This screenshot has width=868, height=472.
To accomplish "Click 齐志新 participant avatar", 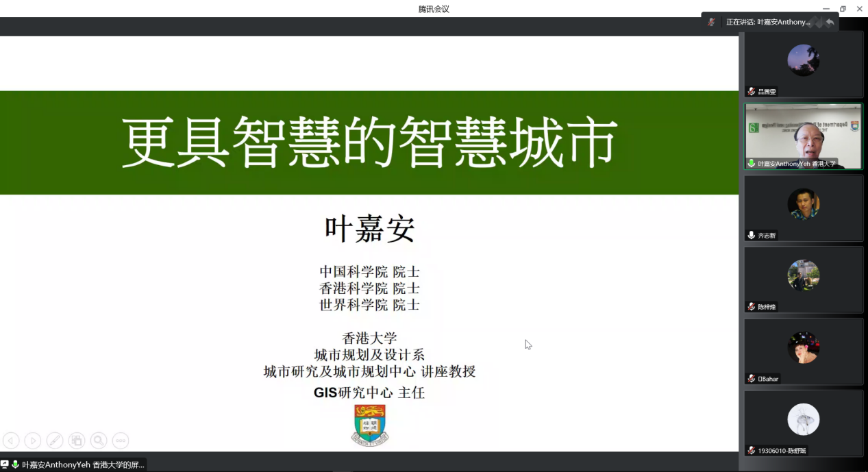I will [x=803, y=203].
